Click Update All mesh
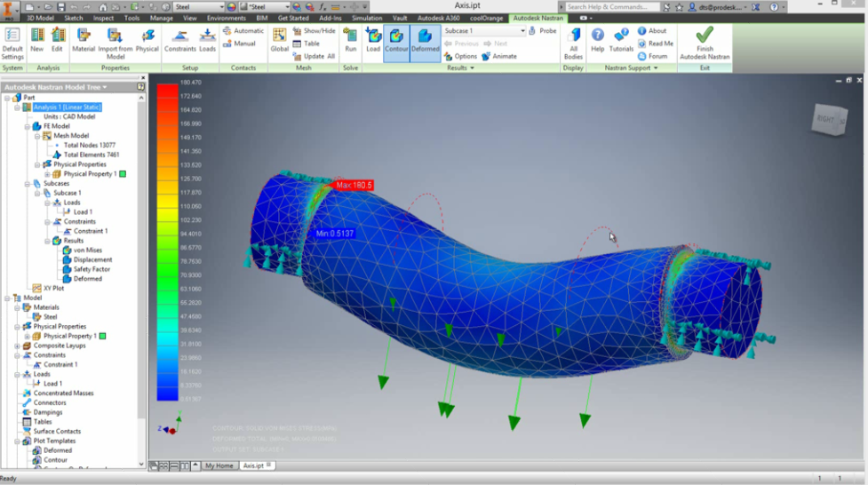The height and width of the screenshot is (485, 868). [314, 57]
